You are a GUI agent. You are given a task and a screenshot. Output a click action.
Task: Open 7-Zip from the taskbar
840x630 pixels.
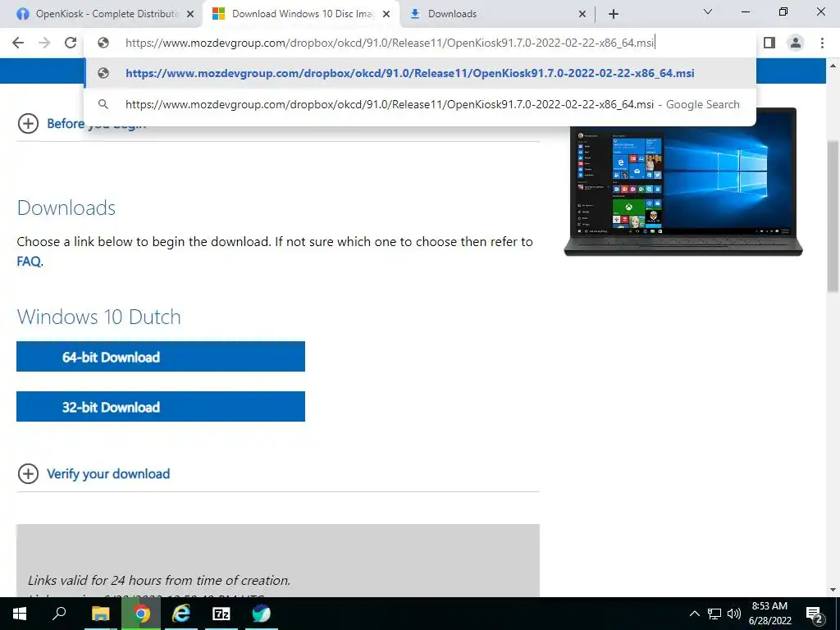click(221, 614)
